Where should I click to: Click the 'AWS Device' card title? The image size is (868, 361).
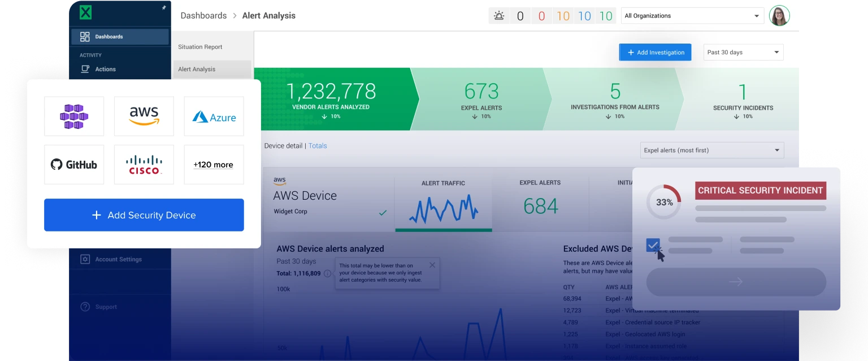305,196
